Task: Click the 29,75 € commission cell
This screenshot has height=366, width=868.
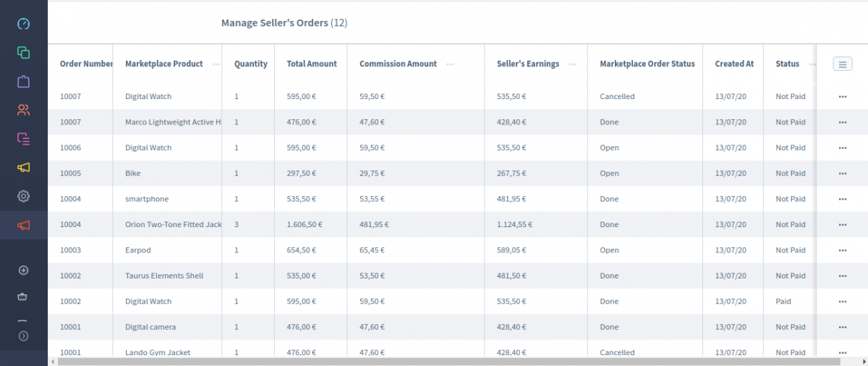Action: (x=372, y=174)
